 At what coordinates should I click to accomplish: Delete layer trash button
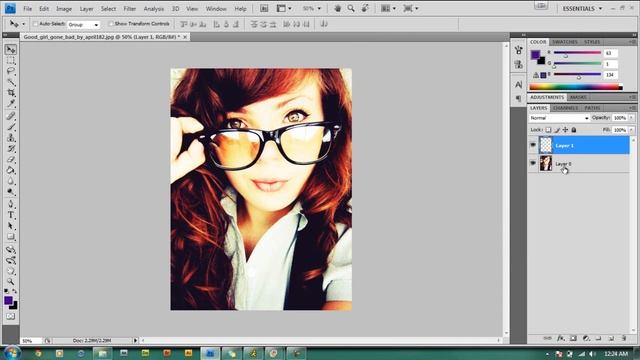pos(624,338)
